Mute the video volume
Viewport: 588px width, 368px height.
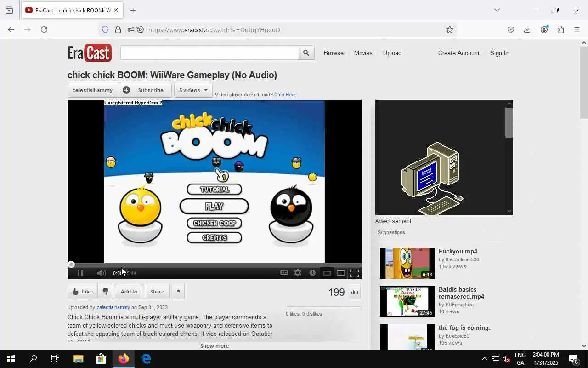(x=102, y=273)
